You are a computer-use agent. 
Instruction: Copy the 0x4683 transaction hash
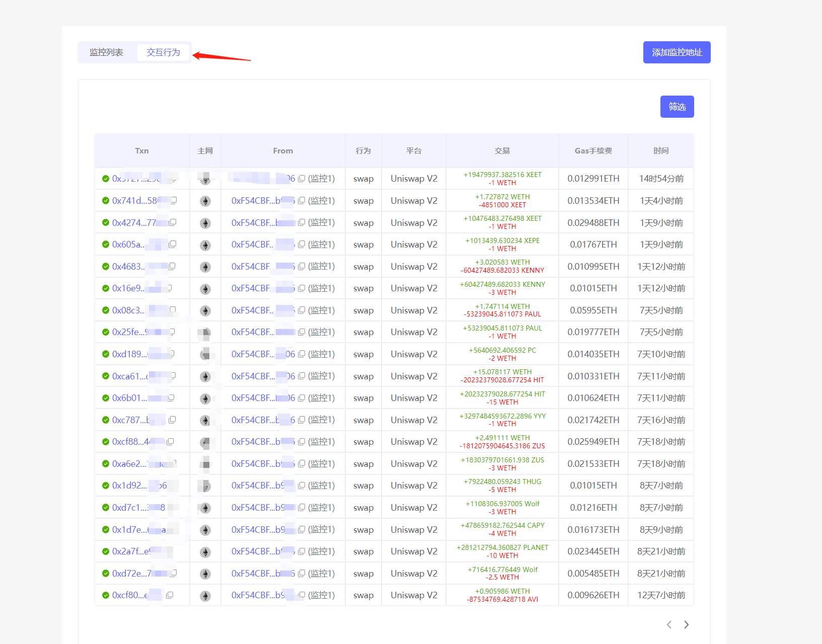click(x=172, y=266)
